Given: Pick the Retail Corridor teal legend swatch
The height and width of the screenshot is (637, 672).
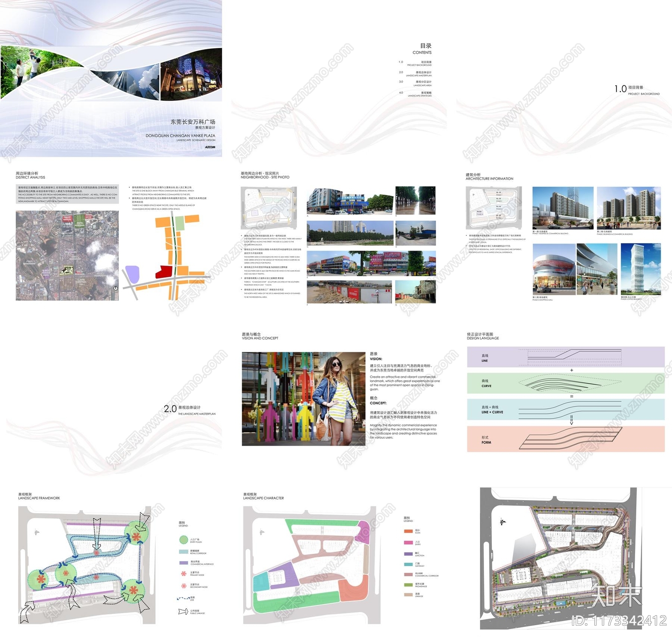Looking at the screenshot, I should point(183,551).
